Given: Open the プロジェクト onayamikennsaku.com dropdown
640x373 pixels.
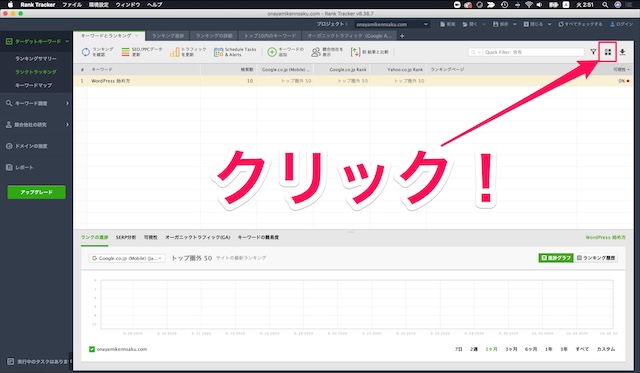Looking at the screenshot, I should point(392,24).
